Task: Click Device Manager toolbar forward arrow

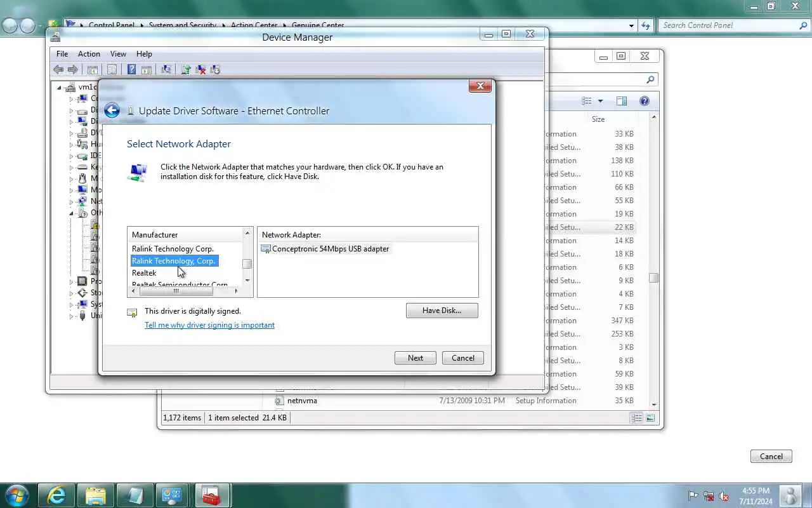Action: pos(73,70)
